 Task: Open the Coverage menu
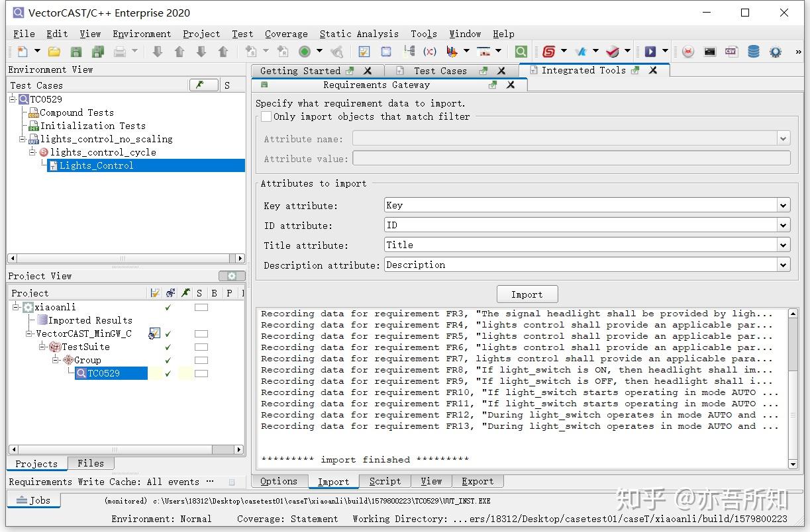286,34
